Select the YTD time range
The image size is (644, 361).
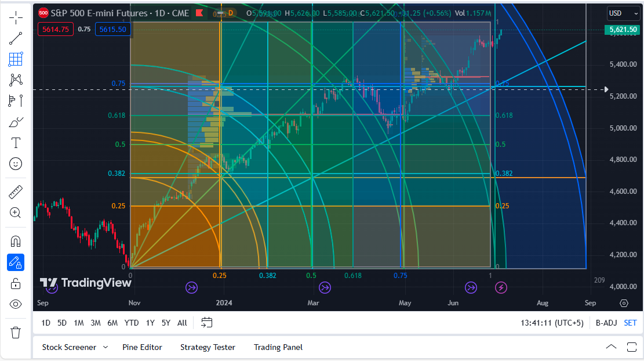pos(132,323)
